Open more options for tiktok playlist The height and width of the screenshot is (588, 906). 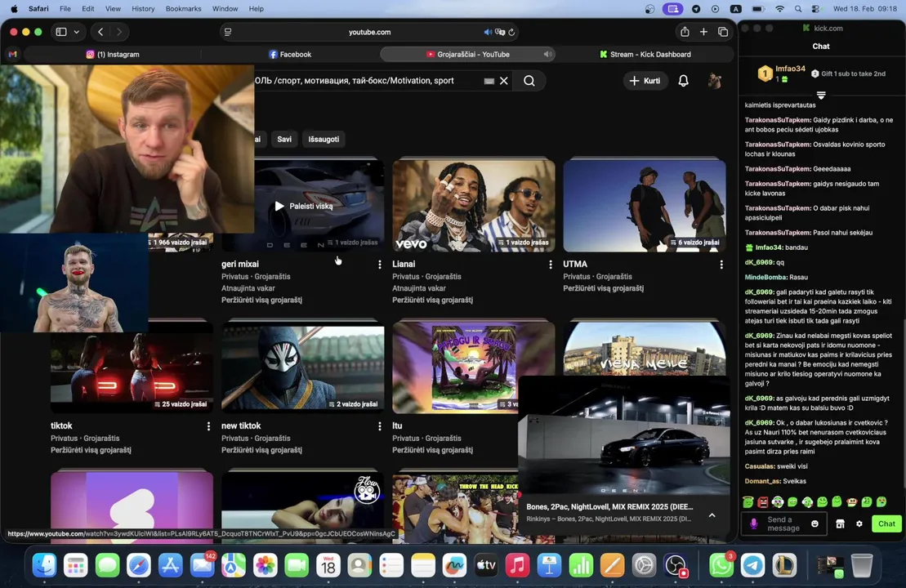coord(208,426)
